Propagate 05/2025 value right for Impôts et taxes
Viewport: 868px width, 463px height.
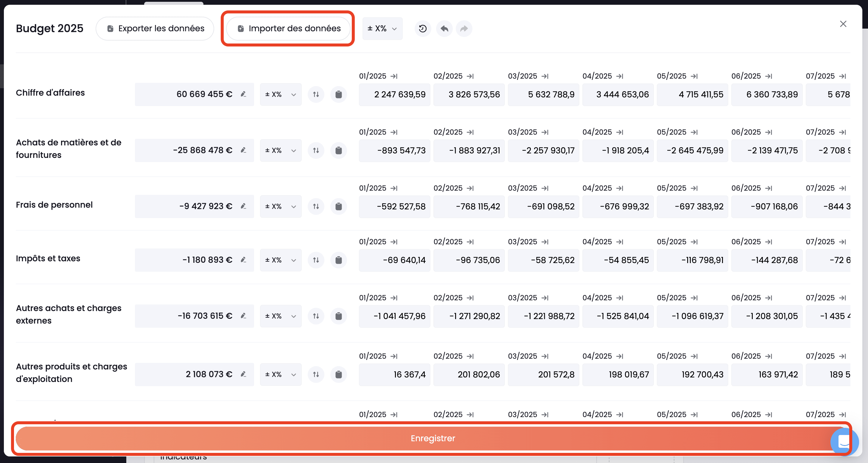(x=694, y=242)
